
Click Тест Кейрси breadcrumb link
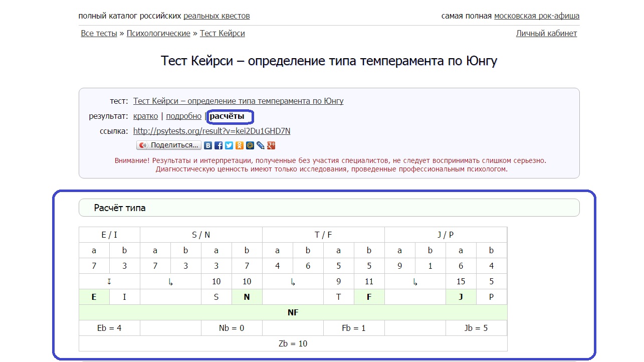[x=222, y=34]
